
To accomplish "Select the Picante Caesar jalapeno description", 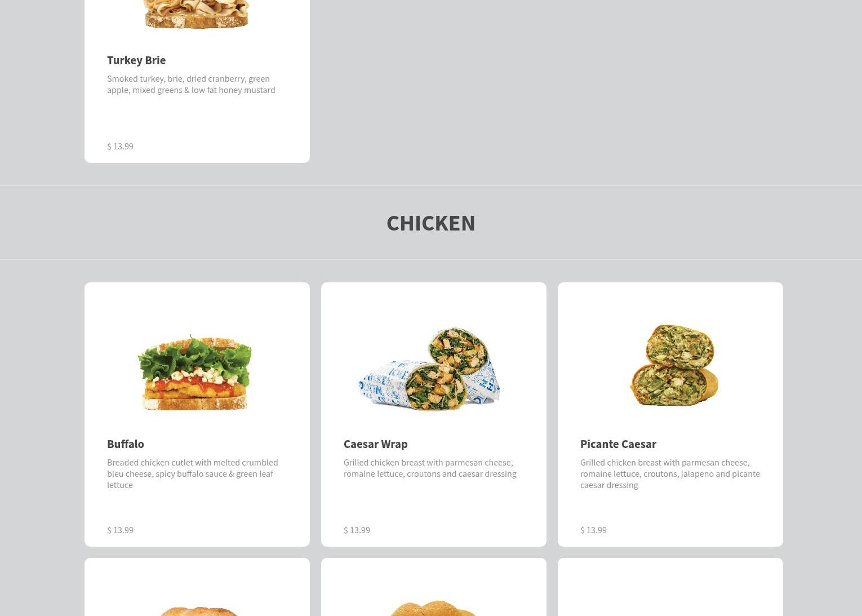I will (x=670, y=473).
